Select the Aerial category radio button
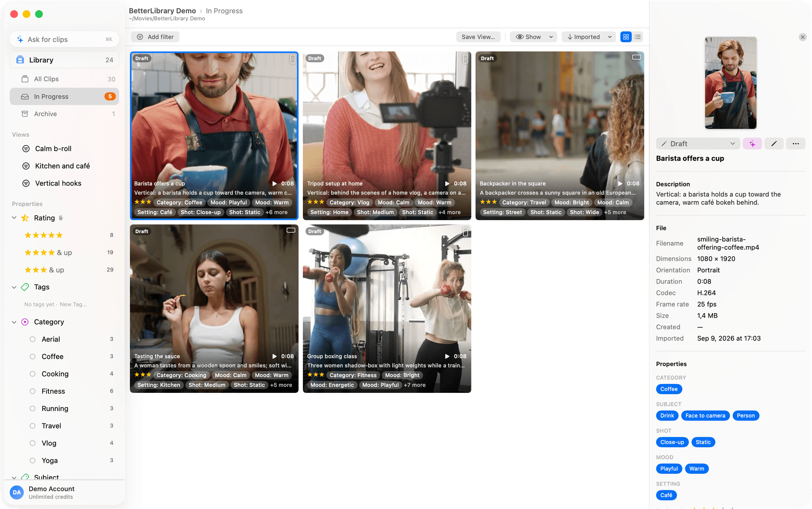This screenshot has width=812, height=509. (32, 339)
